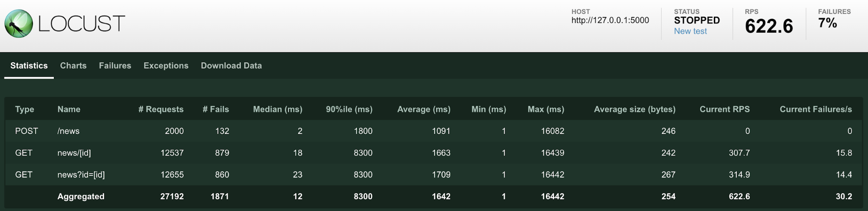Go to the Download Data tab
868x211 pixels.
point(231,66)
